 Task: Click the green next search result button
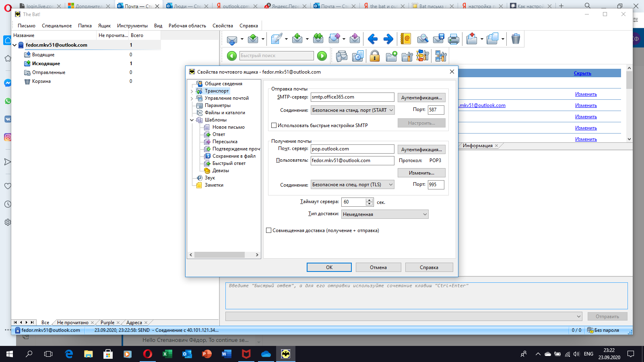(x=322, y=56)
